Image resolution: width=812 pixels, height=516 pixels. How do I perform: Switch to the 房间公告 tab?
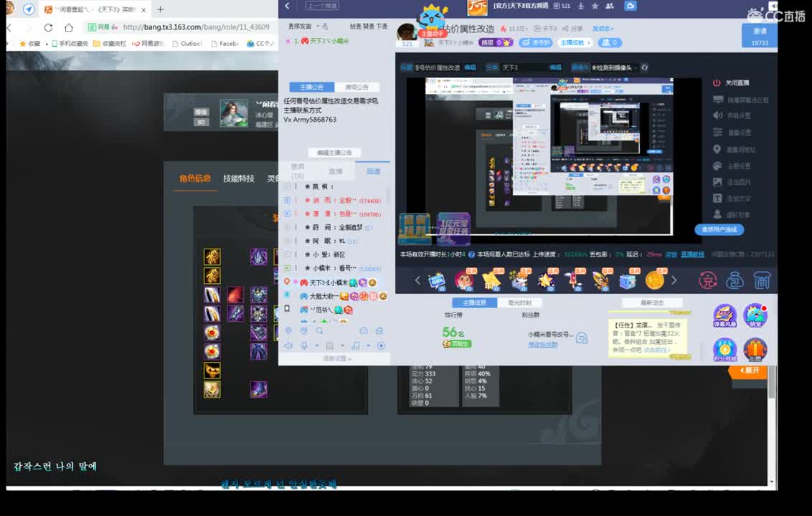click(x=357, y=87)
